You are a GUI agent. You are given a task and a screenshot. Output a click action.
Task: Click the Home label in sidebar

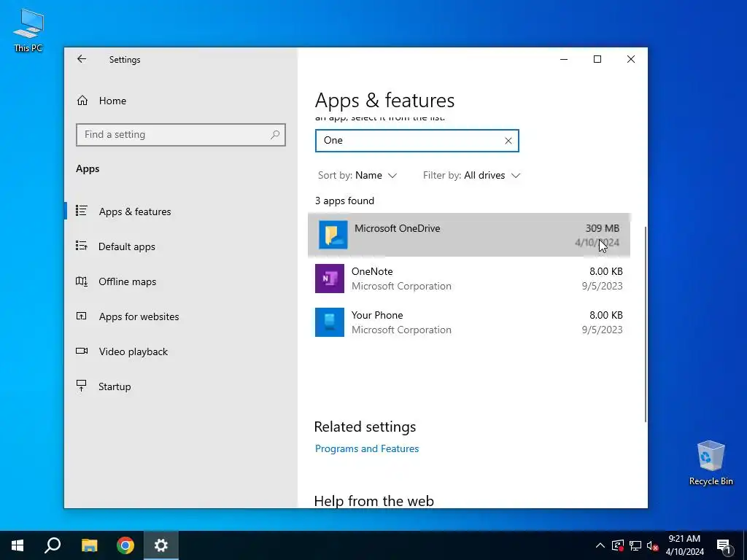[x=112, y=101]
